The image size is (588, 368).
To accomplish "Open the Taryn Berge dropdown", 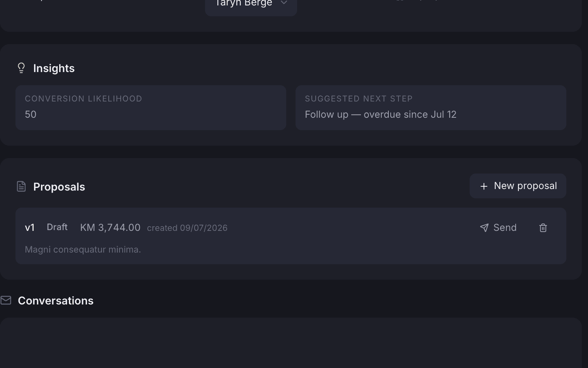I will tap(251, 4).
